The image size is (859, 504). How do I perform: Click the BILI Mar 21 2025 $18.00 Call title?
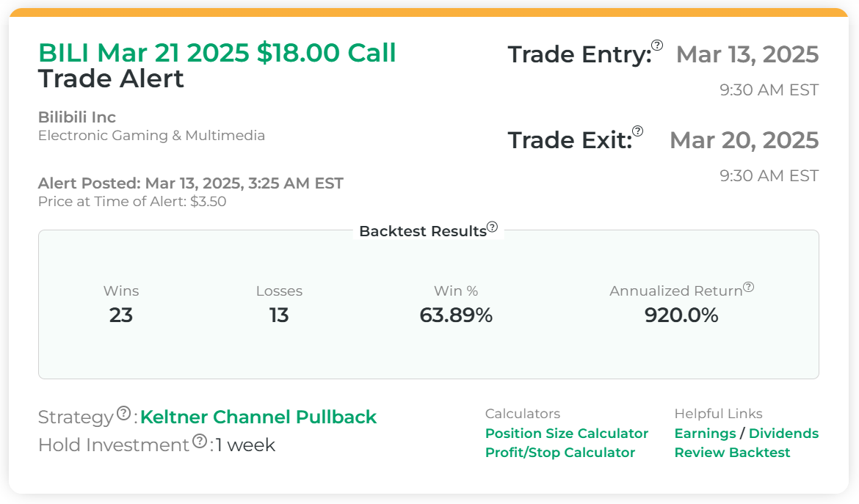point(217,53)
